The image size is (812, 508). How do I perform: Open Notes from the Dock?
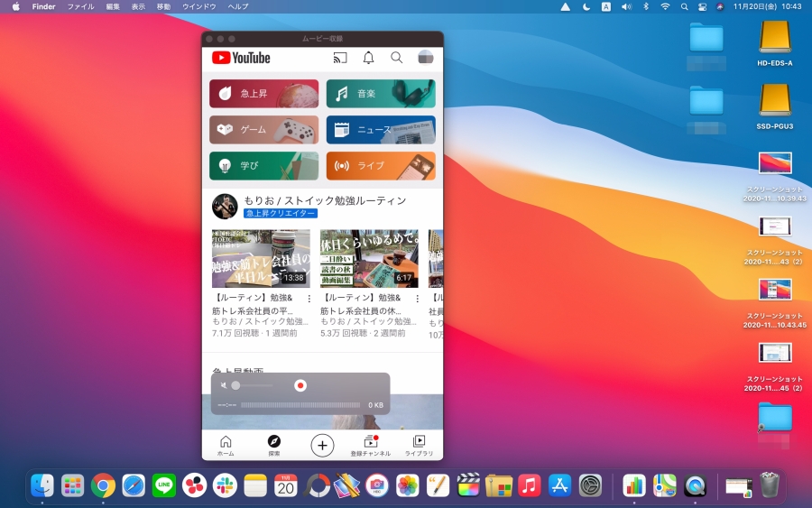(x=255, y=485)
